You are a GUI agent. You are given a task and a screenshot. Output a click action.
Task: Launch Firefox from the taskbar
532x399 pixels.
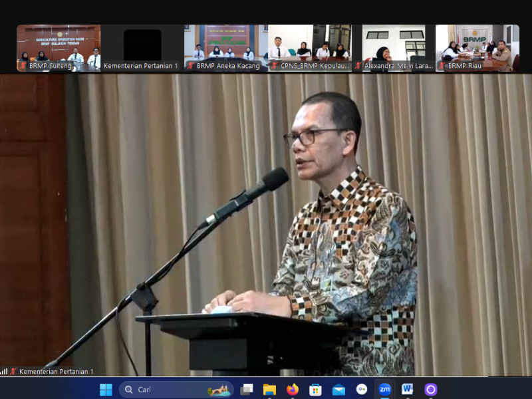pyautogui.click(x=293, y=390)
